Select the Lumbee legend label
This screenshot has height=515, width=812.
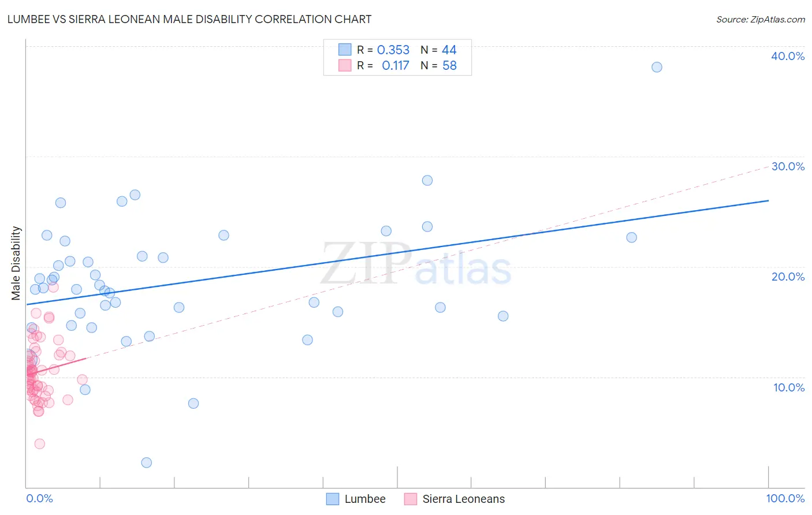tap(365, 499)
